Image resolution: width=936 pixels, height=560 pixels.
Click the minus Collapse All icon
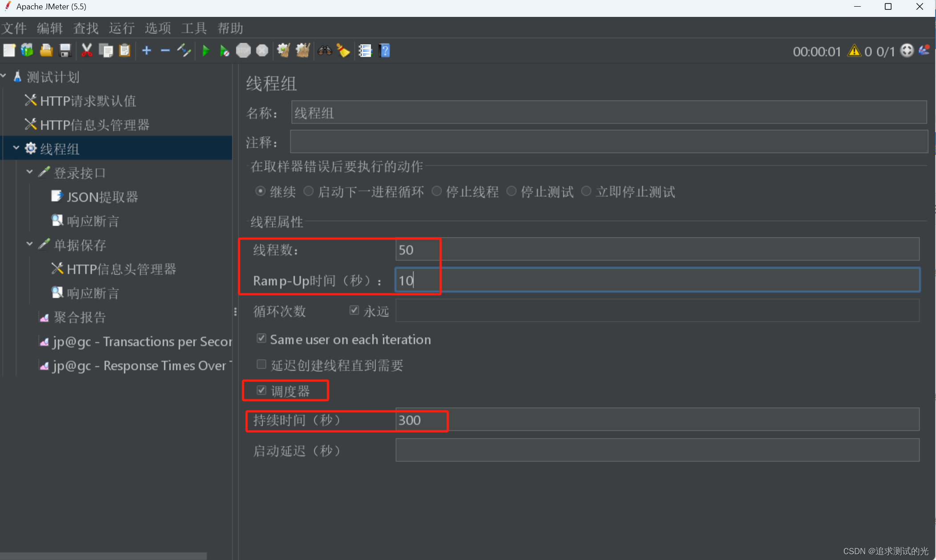tap(165, 51)
